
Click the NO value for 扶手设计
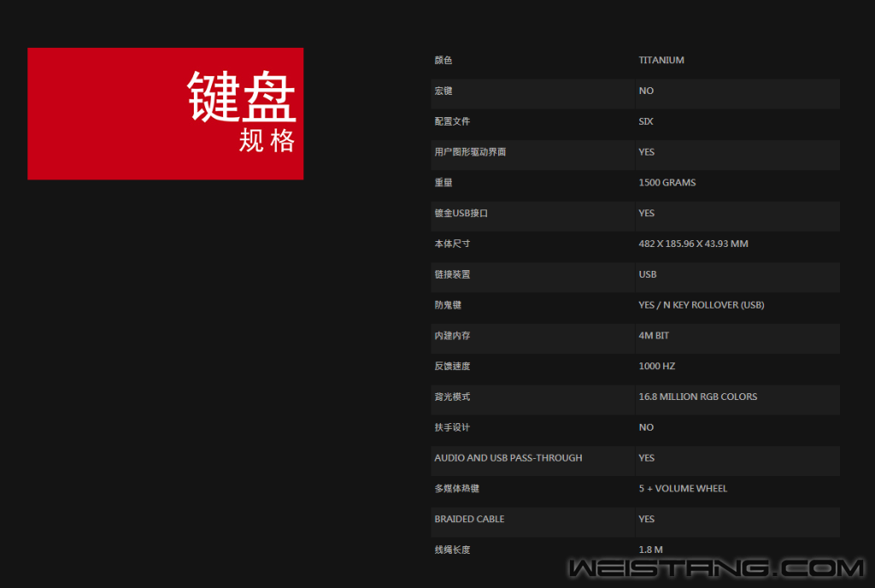646,428
